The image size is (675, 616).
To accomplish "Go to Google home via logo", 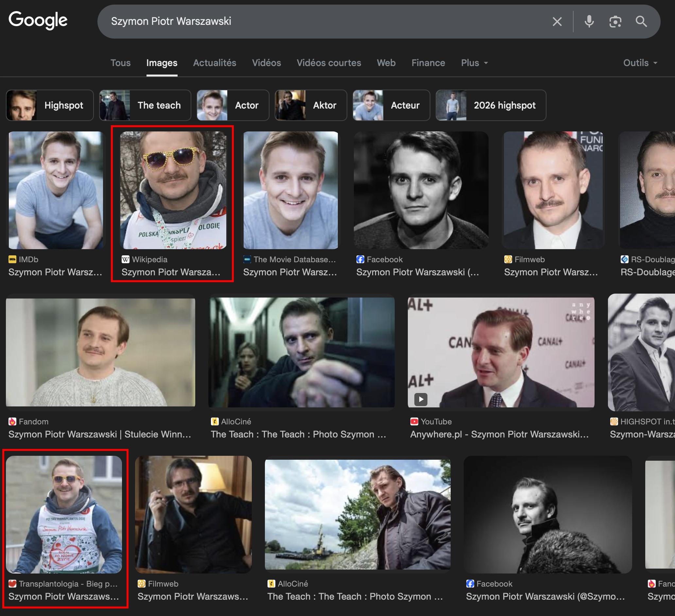I will click(x=38, y=20).
